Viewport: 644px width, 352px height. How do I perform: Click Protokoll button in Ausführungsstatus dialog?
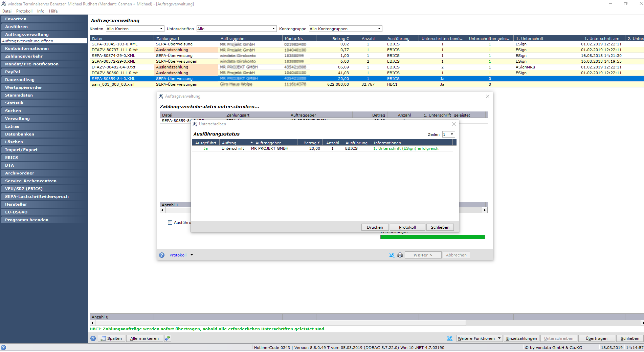[x=407, y=227]
